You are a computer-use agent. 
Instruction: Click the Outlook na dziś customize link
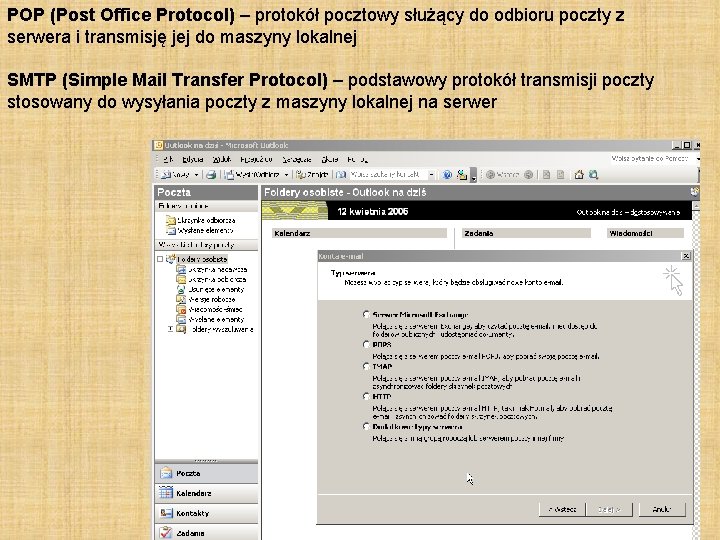pyautogui.click(x=628, y=212)
